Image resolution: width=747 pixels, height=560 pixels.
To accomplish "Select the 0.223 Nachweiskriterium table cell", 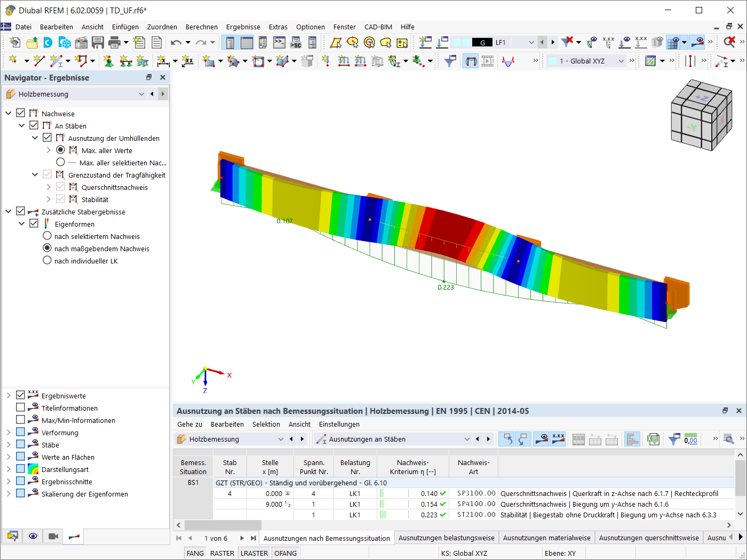I will click(x=413, y=515).
